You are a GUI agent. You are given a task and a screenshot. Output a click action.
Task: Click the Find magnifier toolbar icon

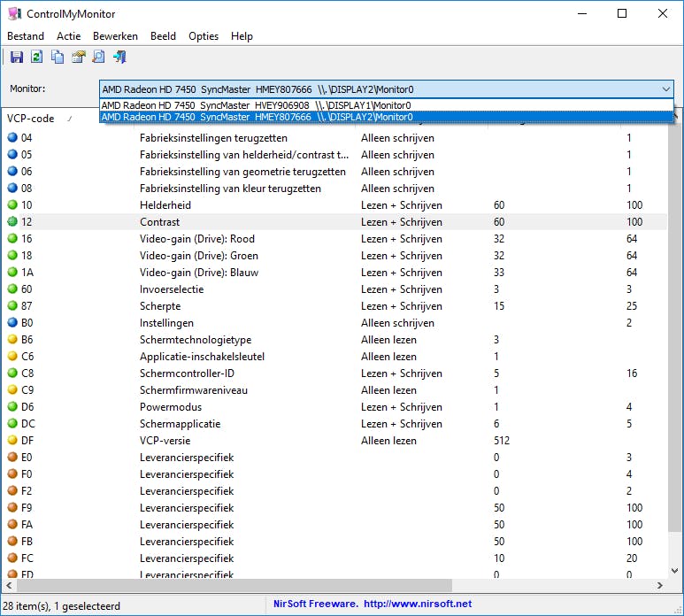pos(98,58)
